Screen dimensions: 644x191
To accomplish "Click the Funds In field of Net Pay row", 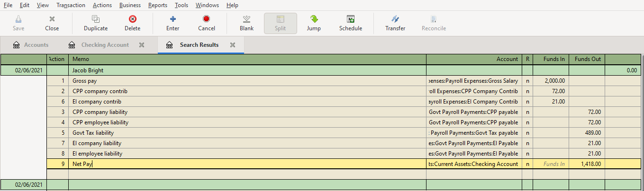I will tap(551, 164).
